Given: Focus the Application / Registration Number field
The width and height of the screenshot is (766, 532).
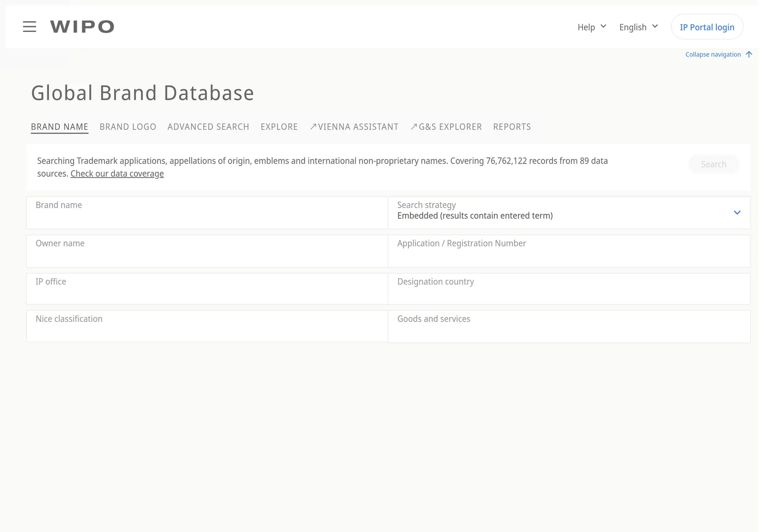Looking at the screenshot, I should [x=569, y=251].
